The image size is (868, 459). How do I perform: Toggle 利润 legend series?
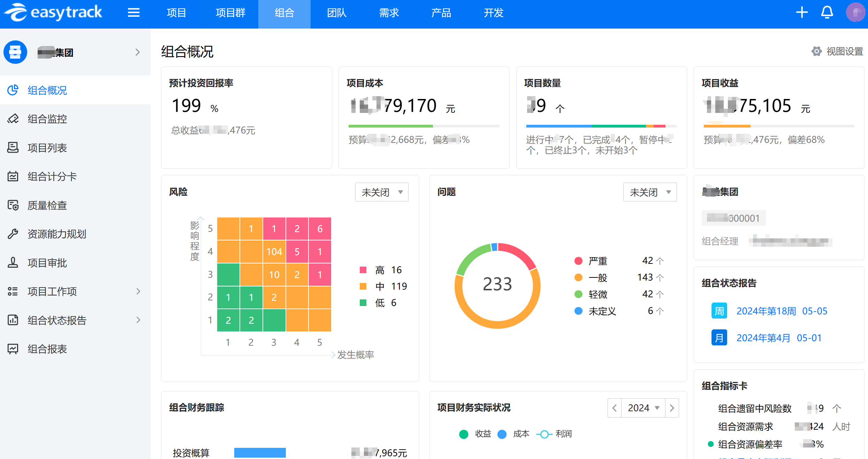point(554,434)
